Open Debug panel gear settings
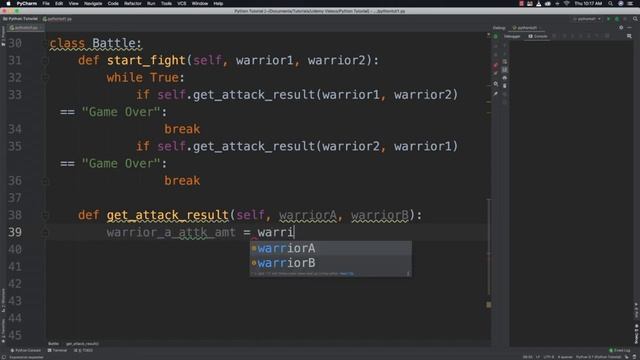 click(621, 28)
